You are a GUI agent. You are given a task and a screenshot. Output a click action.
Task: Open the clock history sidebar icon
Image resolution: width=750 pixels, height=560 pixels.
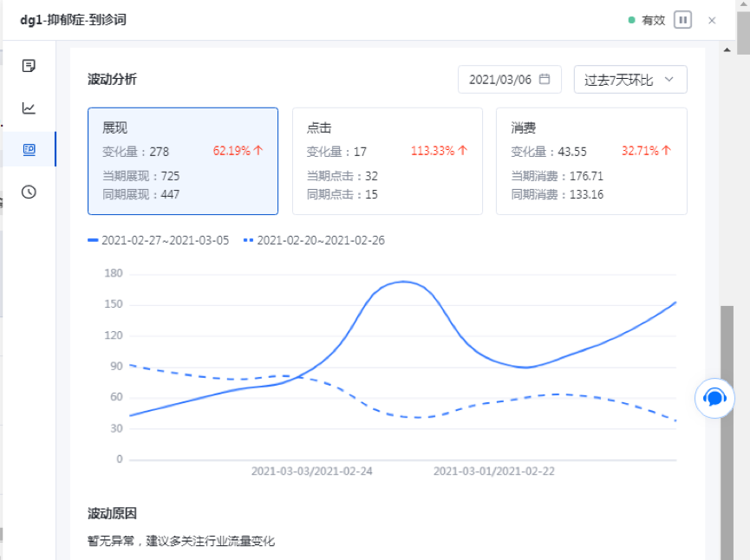coord(29,192)
